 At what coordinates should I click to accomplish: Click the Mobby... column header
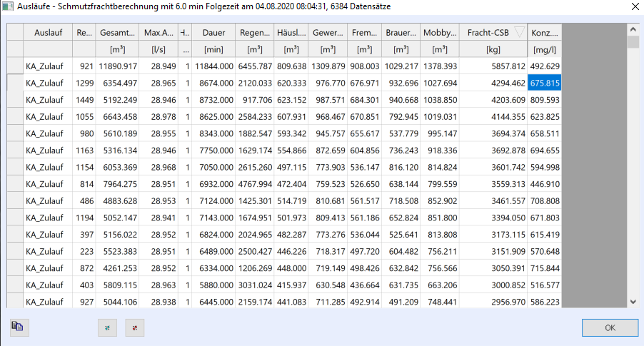[440, 32]
